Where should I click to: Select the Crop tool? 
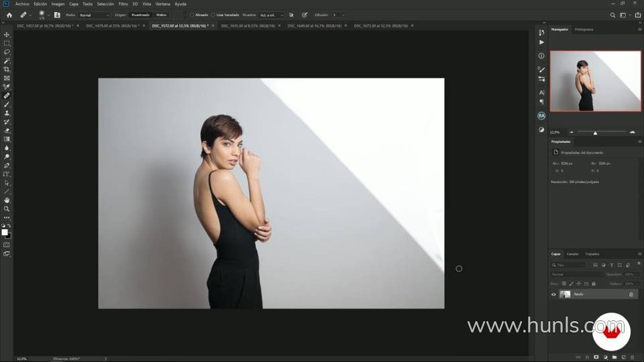coord(7,69)
